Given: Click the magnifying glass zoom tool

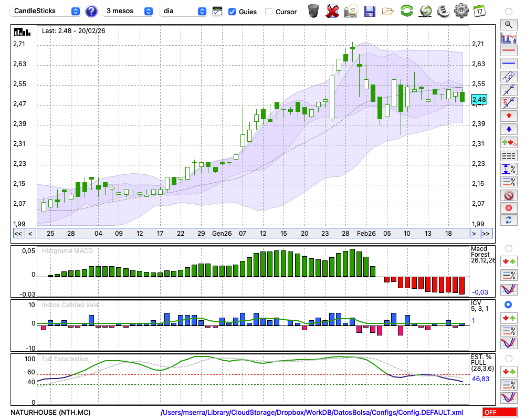Looking at the screenshot, I should pyautogui.click(x=508, y=24).
